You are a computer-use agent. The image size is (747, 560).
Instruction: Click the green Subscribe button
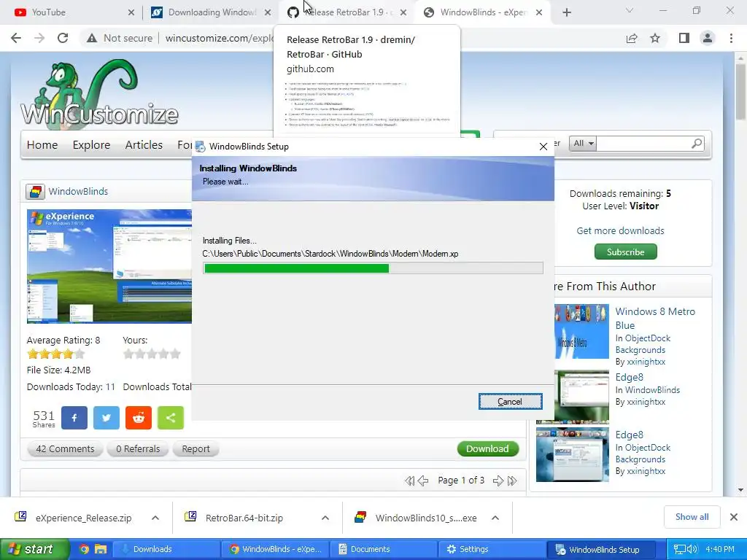pyautogui.click(x=625, y=252)
